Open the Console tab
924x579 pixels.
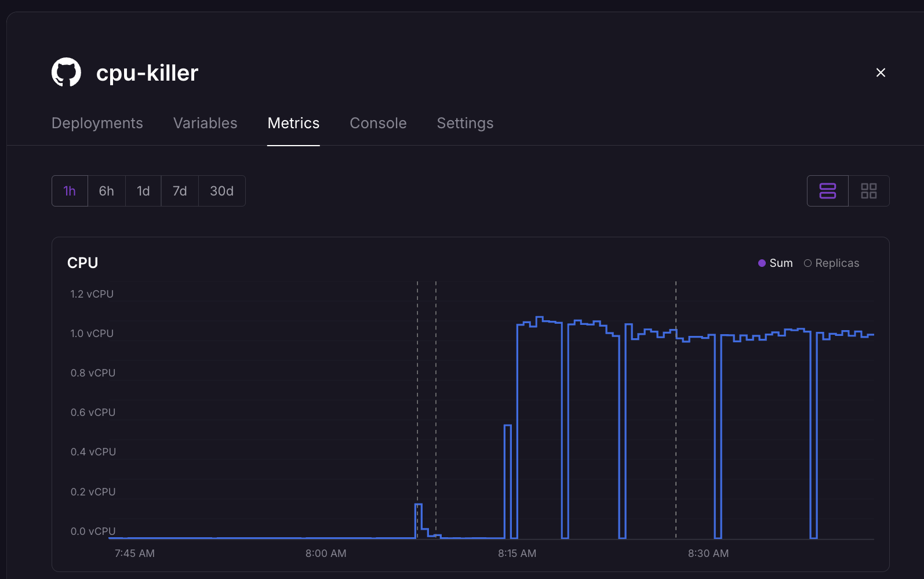[378, 123]
